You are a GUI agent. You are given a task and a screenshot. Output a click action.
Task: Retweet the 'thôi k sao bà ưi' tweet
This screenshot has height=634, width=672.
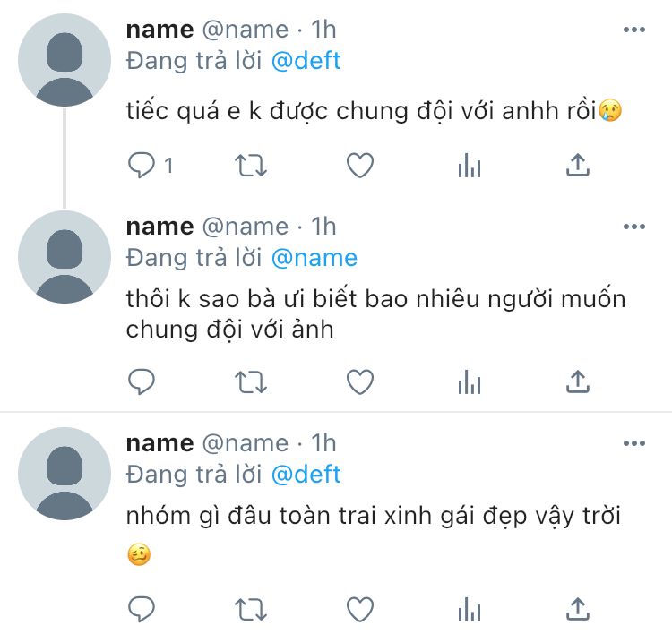coord(251,382)
